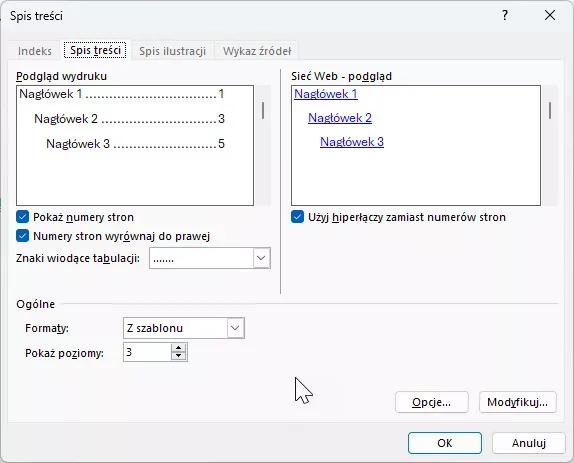Screen dimensions: 574x463
Task: Select the Wykaz źródeł tab
Action: click(x=257, y=51)
